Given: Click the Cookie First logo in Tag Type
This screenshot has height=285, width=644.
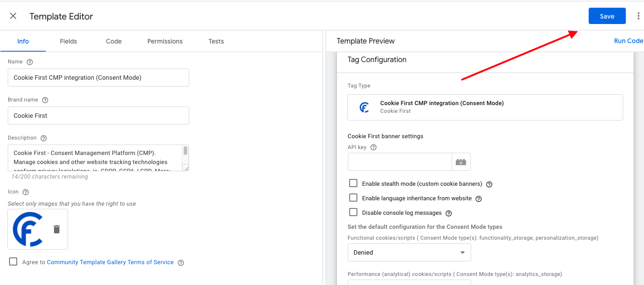Looking at the screenshot, I should [364, 107].
